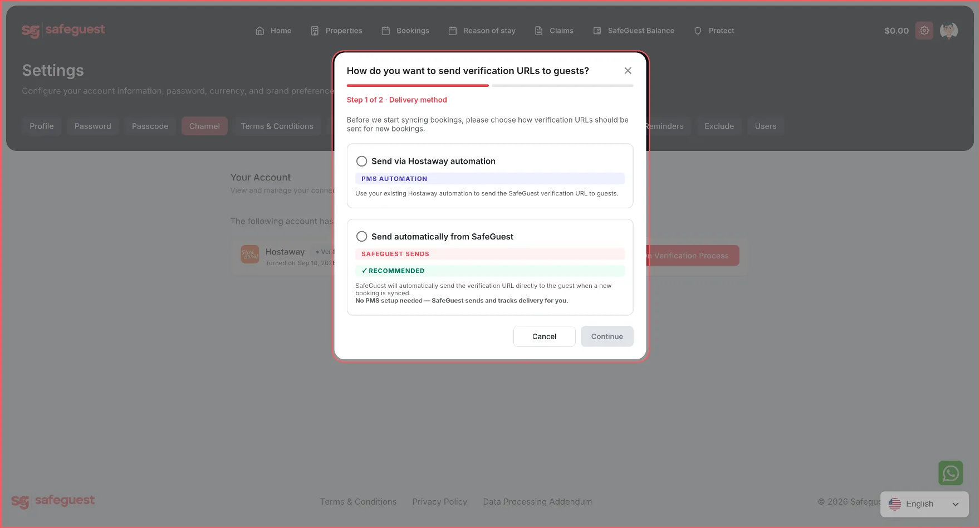Viewport: 980px width, 528px height.
Task: Click the Verification Process button
Action: [x=693, y=256]
